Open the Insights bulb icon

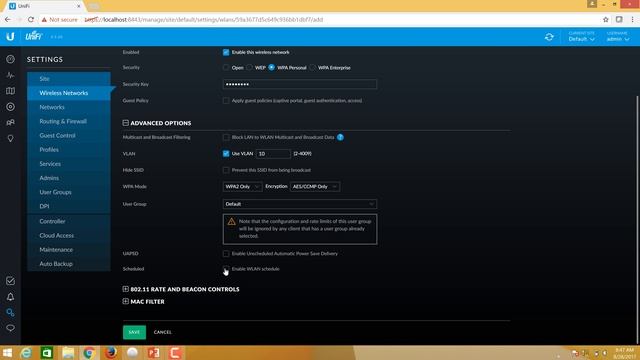click(10, 138)
